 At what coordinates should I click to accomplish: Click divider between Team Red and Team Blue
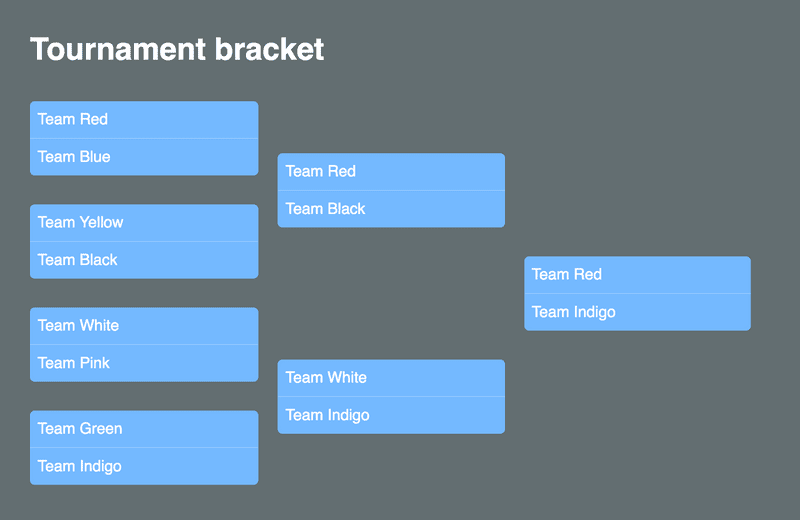pos(144,138)
